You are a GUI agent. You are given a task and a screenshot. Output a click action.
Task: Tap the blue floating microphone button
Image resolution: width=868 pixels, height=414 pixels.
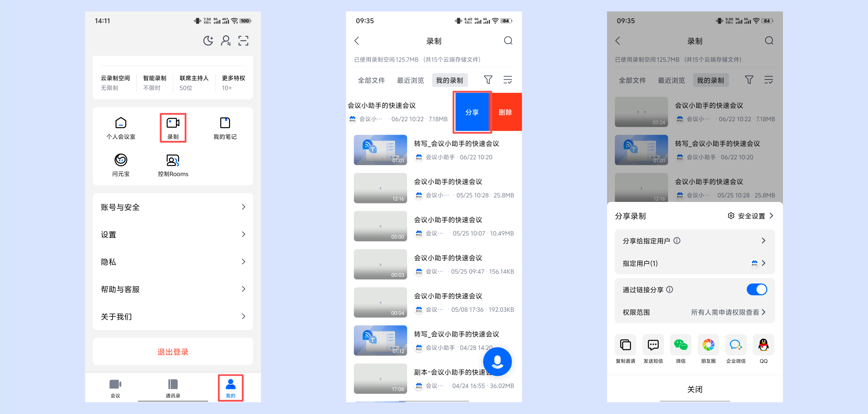coord(497,361)
